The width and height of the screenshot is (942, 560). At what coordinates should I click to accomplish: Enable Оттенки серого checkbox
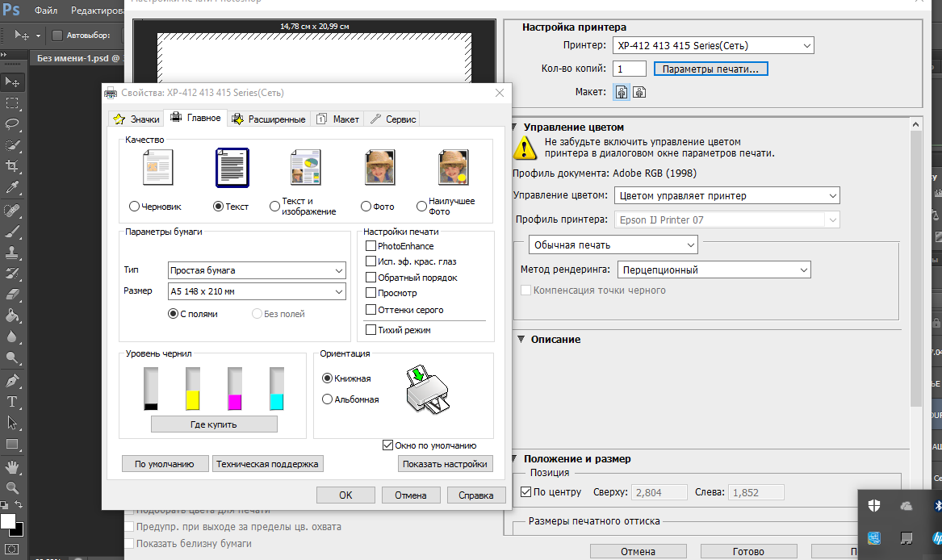371,309
